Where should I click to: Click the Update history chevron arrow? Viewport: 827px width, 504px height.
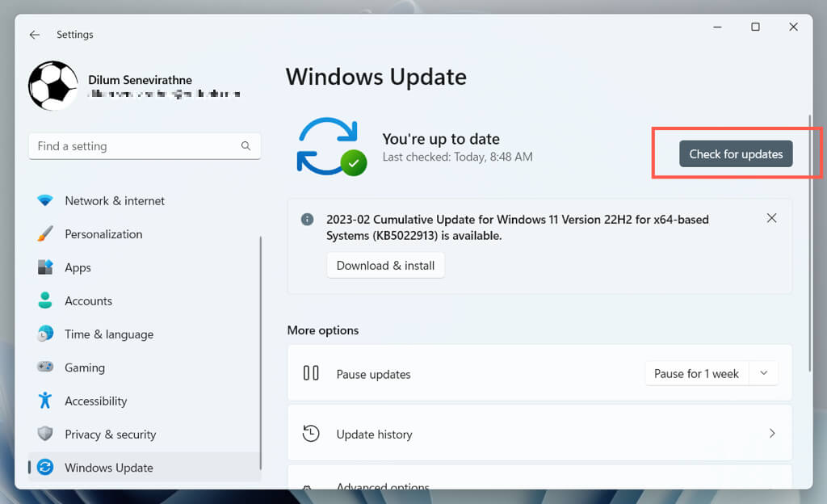[x=772, y=434]
